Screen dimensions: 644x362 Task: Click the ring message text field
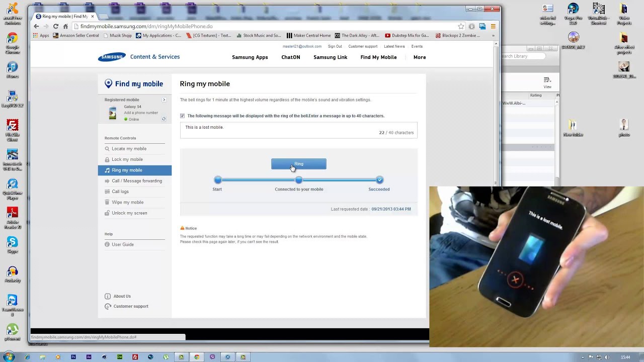pos(298,130)
